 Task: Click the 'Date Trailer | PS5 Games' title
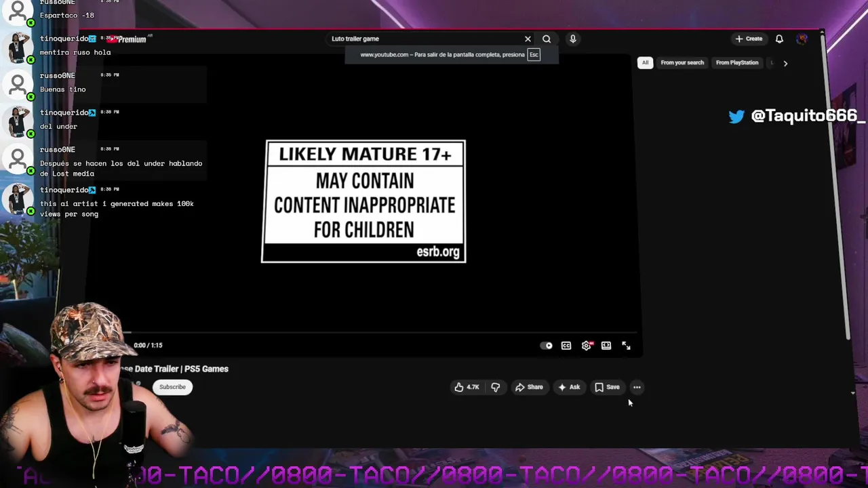pos(182,369)
